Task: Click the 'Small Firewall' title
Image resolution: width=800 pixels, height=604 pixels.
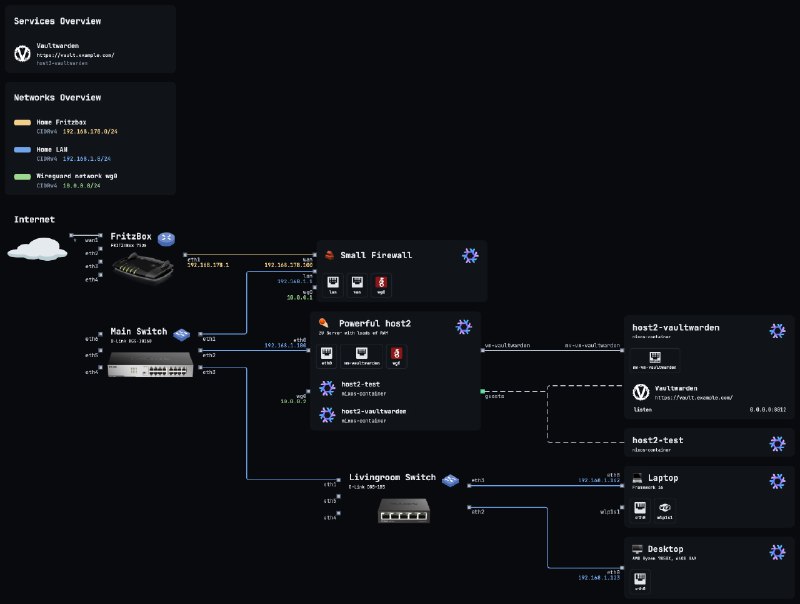Action: pyautogui.click(x=376, y=255)
